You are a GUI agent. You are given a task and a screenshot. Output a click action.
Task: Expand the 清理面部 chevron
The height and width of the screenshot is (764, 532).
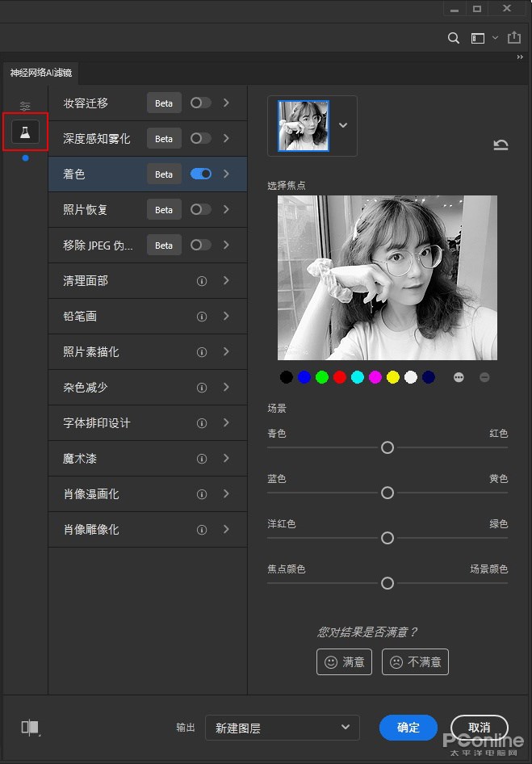coord(226,281)
